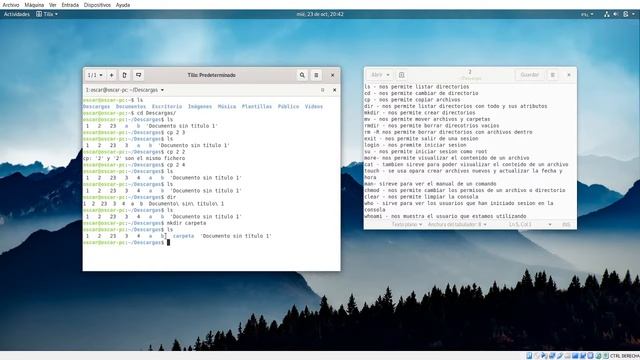Click the volume icon in top bar
Viewport: 640px width, 360px height.
pyautogui.click(x=616, y=14)
